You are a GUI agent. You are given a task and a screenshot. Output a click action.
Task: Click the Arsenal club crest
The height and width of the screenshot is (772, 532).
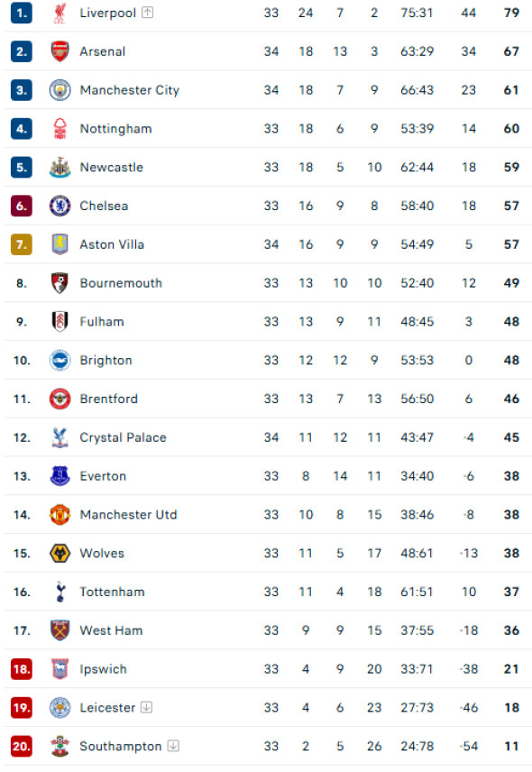pyautogui.click(x=60, y=51)
